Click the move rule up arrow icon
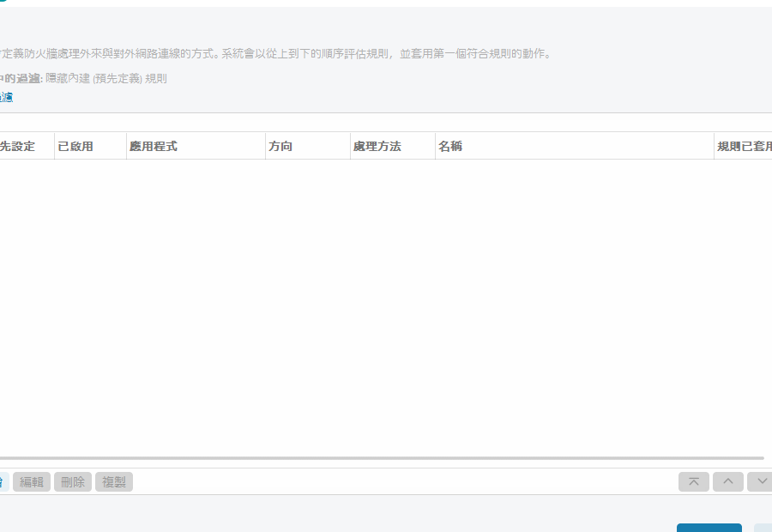772x532 pixels. click(x=727, y=481)
